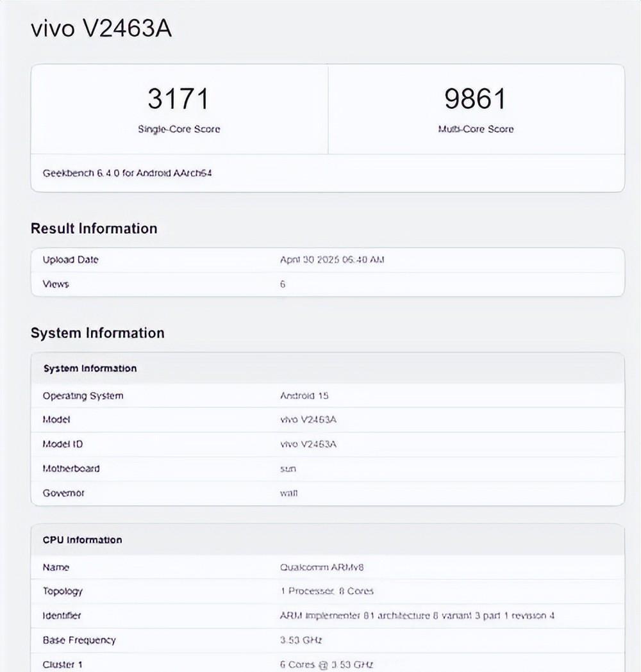Click the 'Model' row label
The width and height of the screenshot is (641, 672).
pyautogui.click(x=56, y=420)
